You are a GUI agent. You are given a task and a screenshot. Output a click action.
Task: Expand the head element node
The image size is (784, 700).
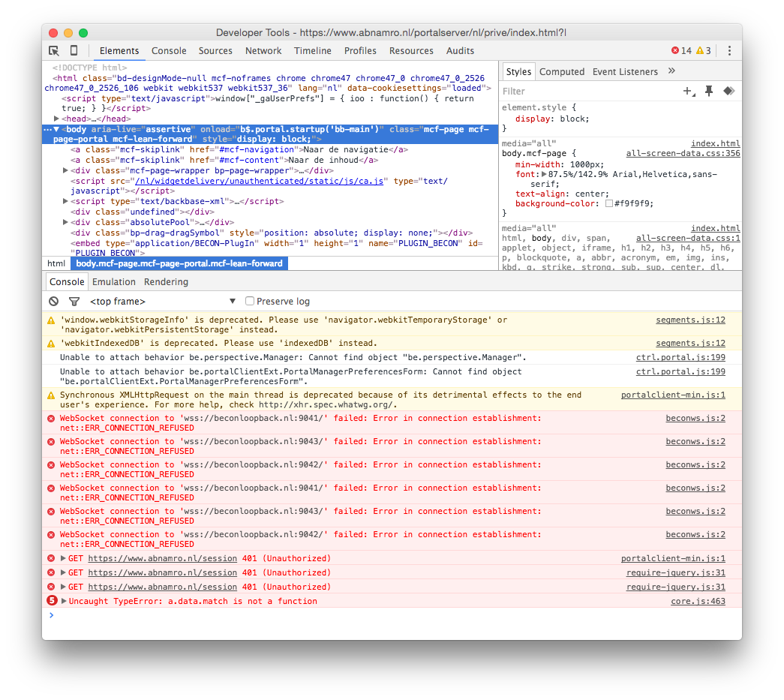tap(57, 119)
